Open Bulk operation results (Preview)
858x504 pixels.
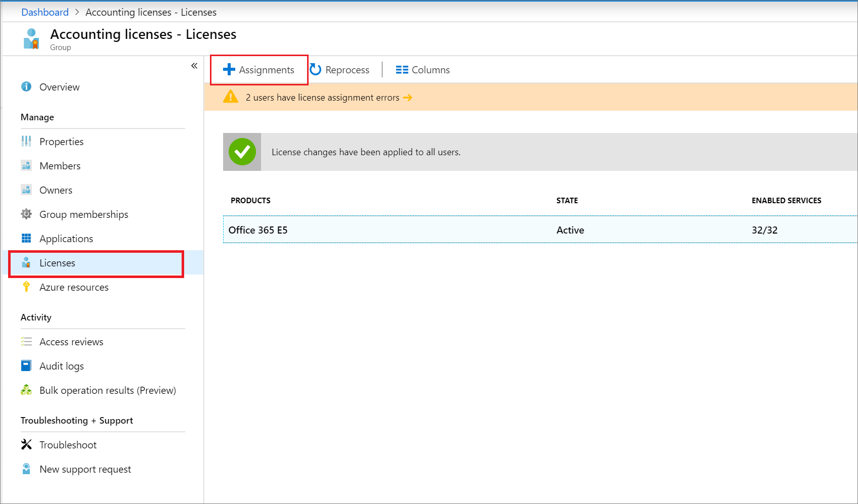point(108,390)
